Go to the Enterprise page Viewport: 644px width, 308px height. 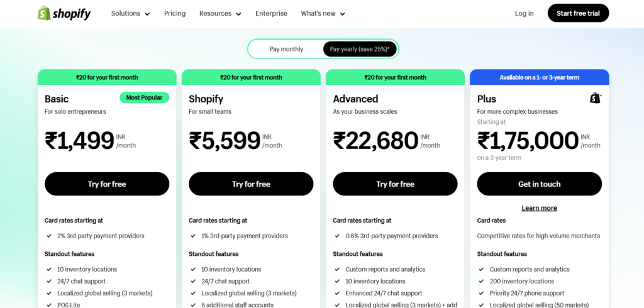272,14
